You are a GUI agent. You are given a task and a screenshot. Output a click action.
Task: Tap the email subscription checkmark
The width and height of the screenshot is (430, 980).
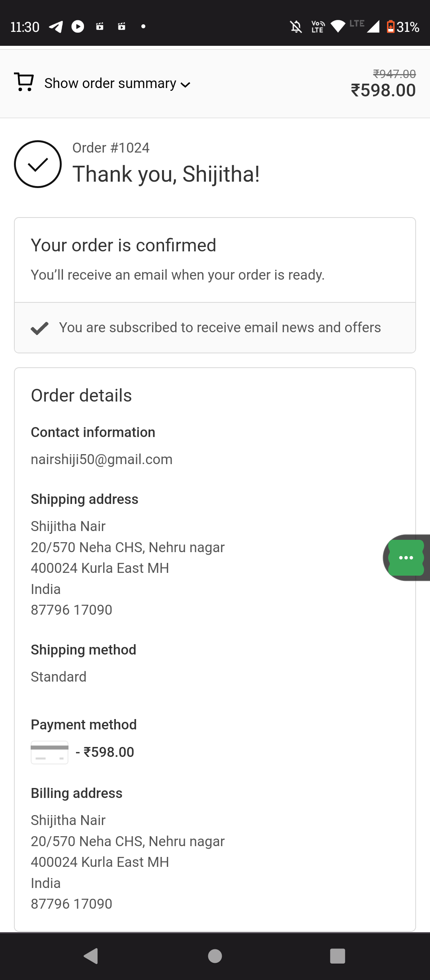(x=39, y=328)
